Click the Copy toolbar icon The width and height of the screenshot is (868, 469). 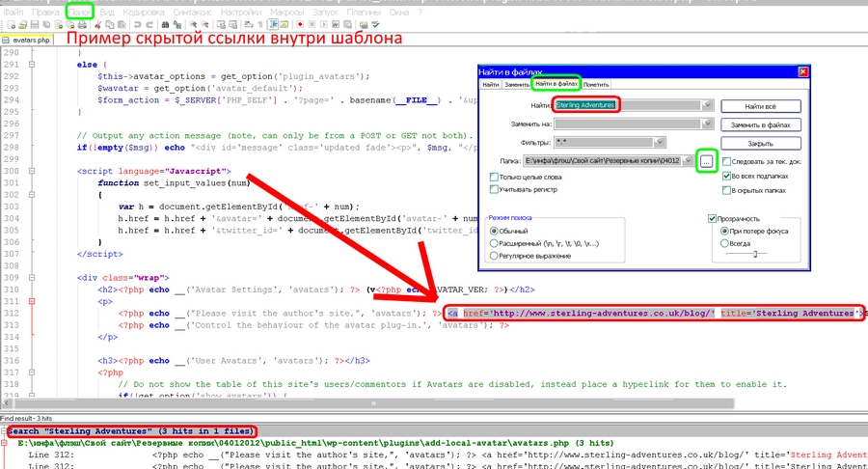(x=110, y=25)
